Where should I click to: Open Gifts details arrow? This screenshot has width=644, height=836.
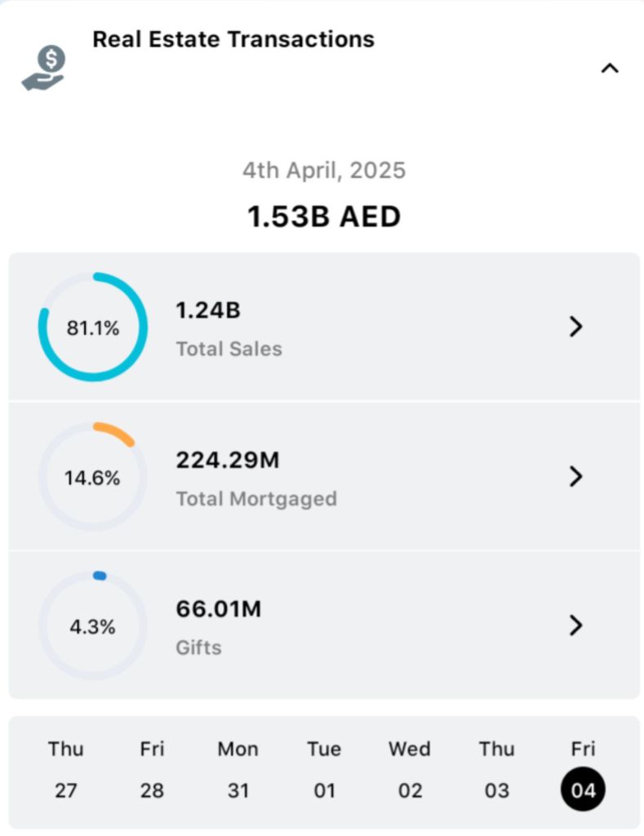coord(576,625)
